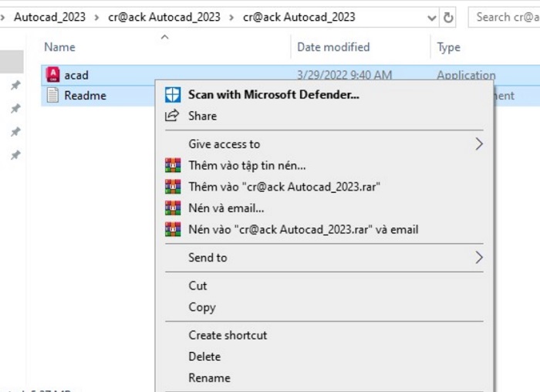
Task: Choose Delete from the context menu
Action: (x=325, y=357)
